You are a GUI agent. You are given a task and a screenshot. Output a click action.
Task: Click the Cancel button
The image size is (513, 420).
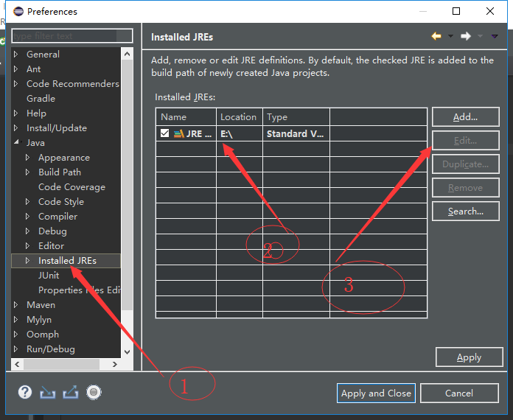[459, 393]
